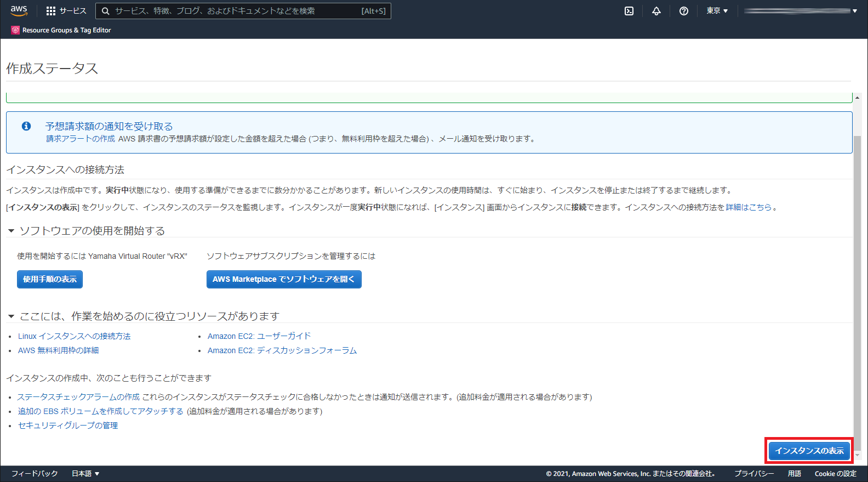Open the 日本語 language selector

coord(85,474)
